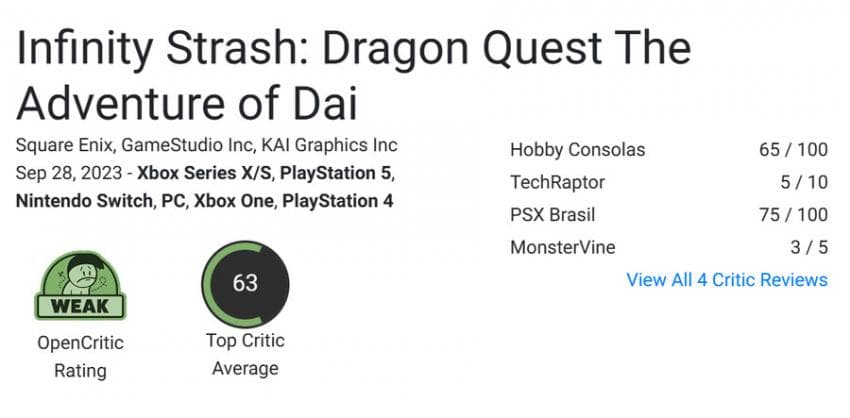This screenshot has width=850, height=418.
Task: Select the PlayStation 4 platform link
Action: (x=338, y=201)
